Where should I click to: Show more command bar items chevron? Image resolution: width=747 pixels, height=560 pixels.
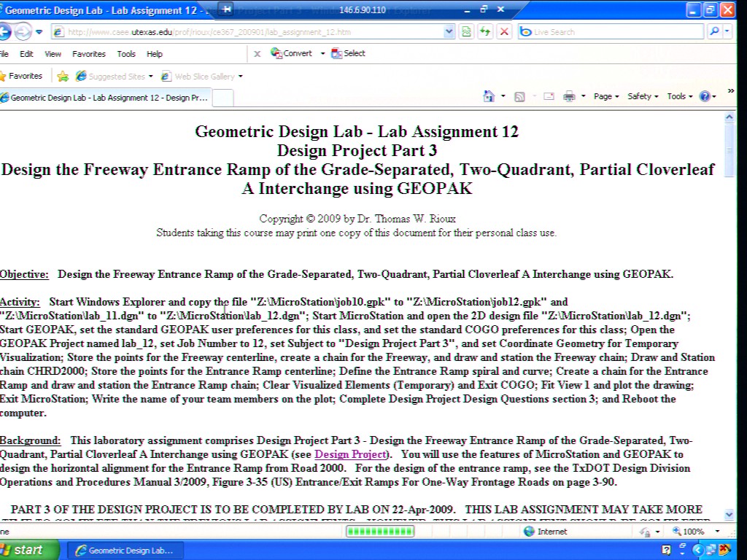[731, 90]
